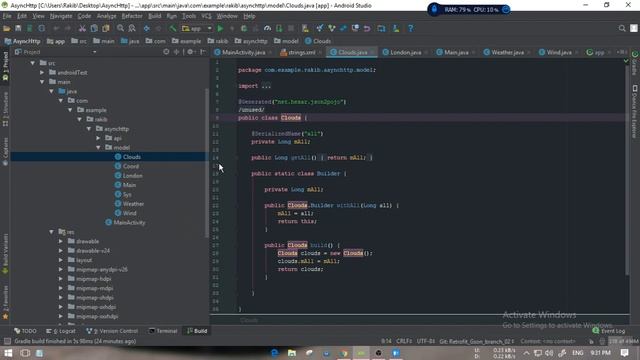640x360 pixels.
Task: Click the Cut scissors icon in toolbar
Action: 82,28
